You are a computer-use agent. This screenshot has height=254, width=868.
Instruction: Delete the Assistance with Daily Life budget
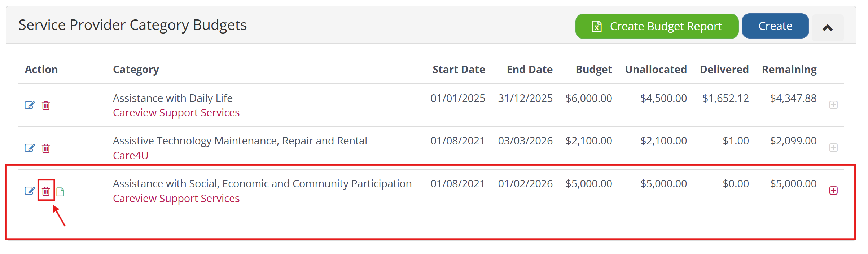pyautogui.click(x=46, y=106)
